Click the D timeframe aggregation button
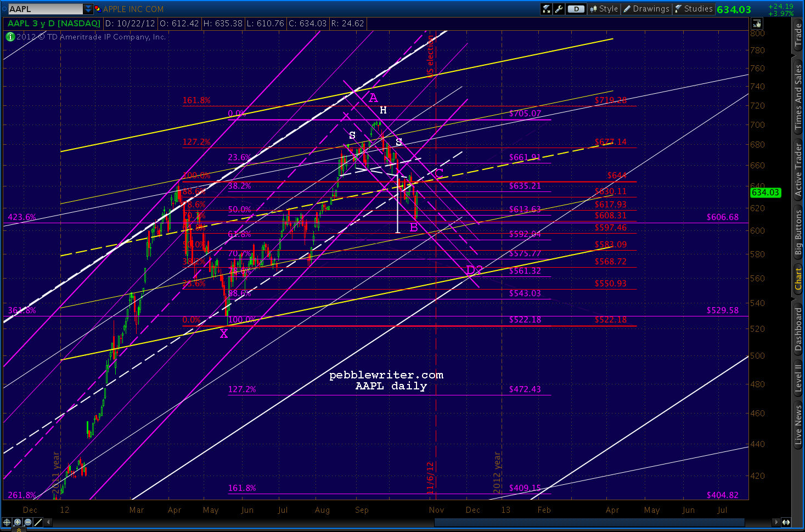The height and width of the screenshot is (532, 805). (x=576, y=9)
